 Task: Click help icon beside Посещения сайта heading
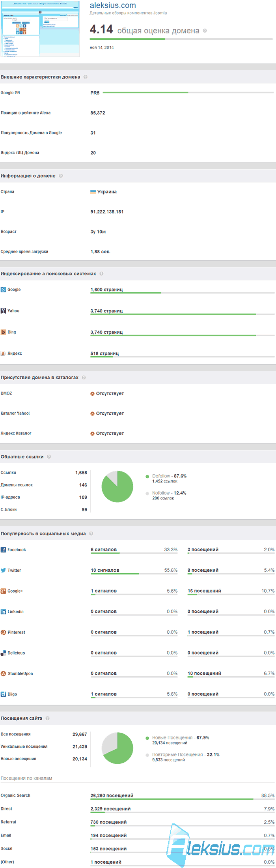point(47,718)
